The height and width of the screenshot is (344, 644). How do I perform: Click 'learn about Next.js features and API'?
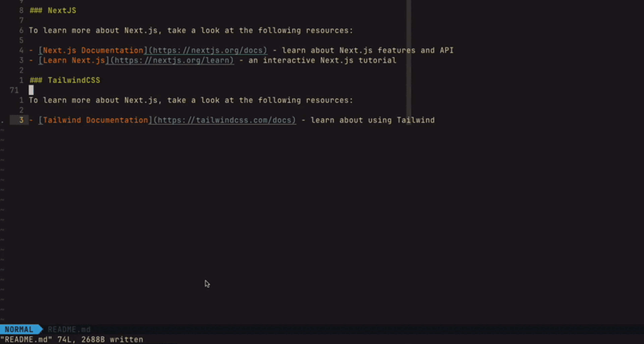(x=368, y=50)
